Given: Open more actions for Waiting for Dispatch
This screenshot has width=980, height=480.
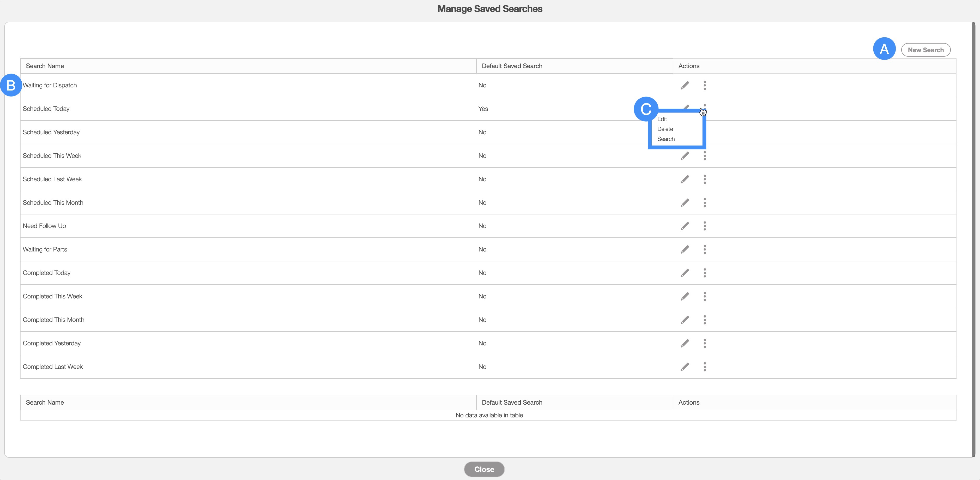Looking at the screenshot, I should (x=705, y=85).
